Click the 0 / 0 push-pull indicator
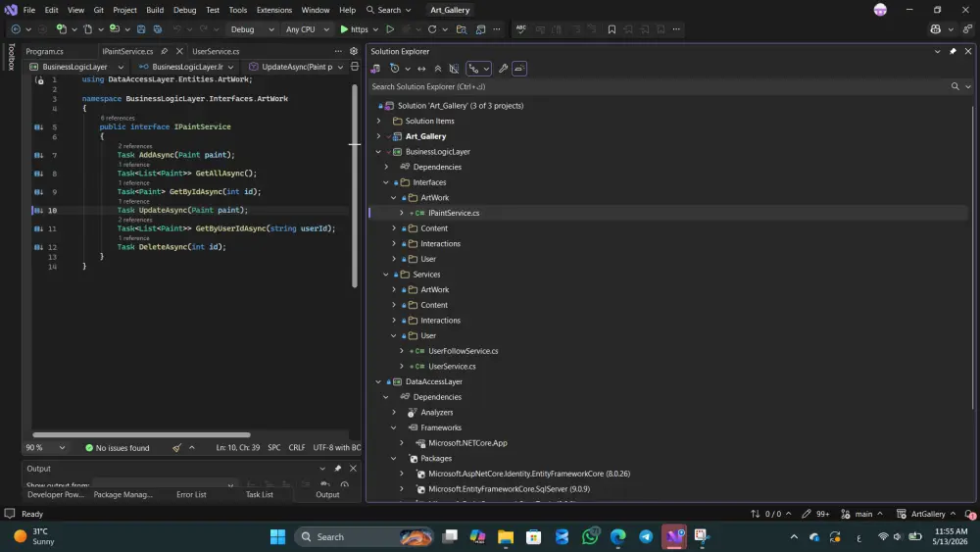 (770, 514)
